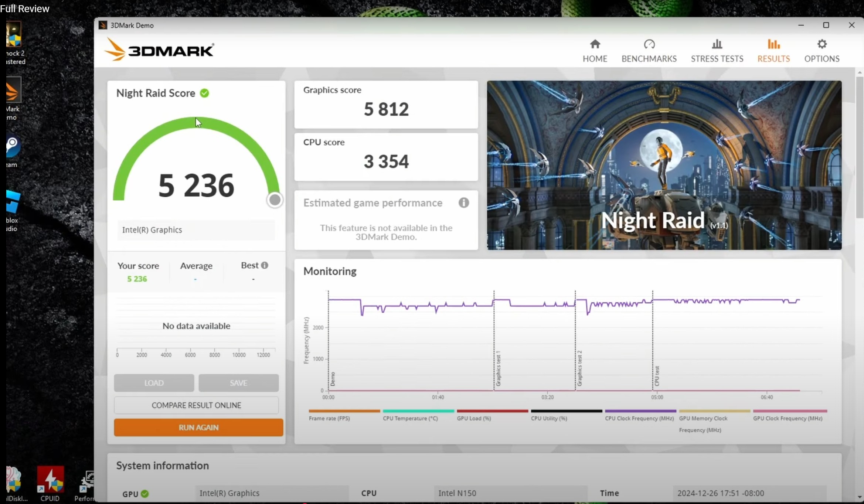Click the Graphics test 2 timeline marker
This screenshot has height=504, width=864.
point(579,368)
